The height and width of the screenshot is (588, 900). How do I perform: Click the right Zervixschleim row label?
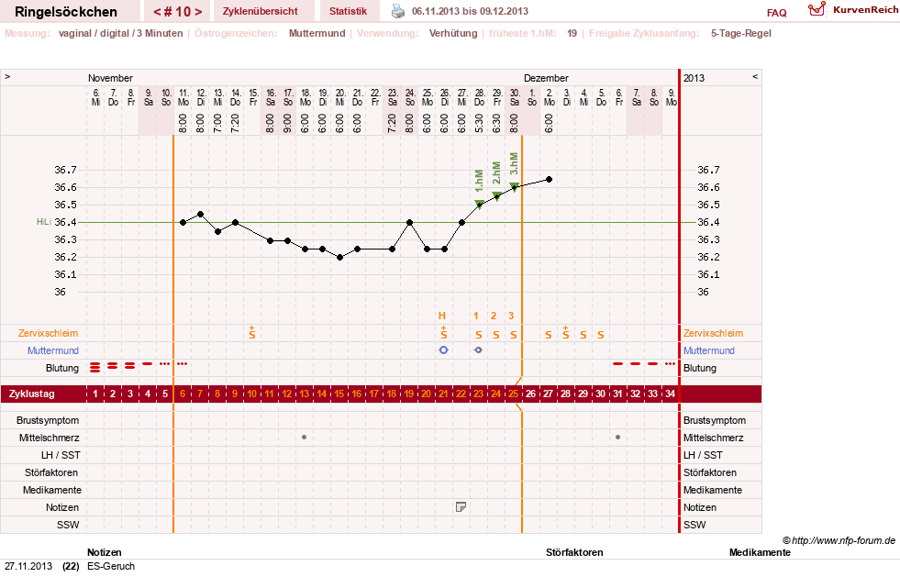[x=713, y=333]
